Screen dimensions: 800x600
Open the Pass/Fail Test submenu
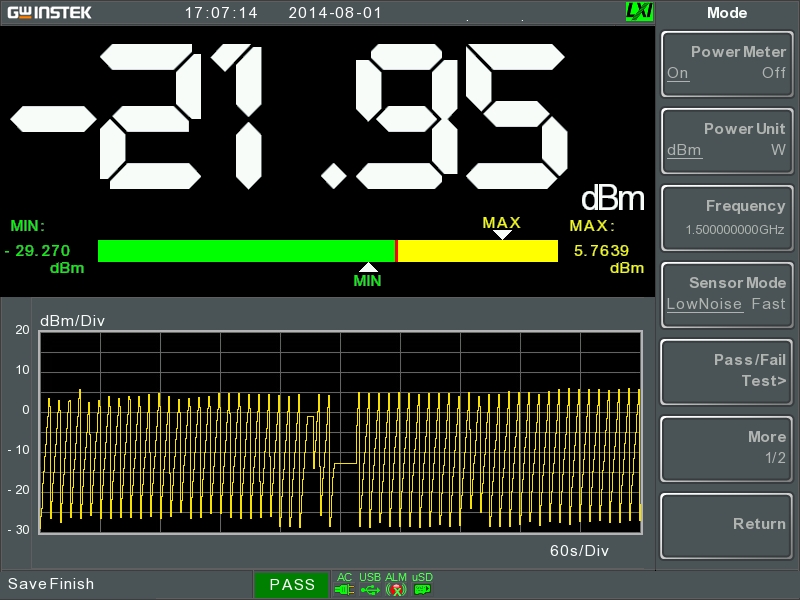[x=727, y=371]
